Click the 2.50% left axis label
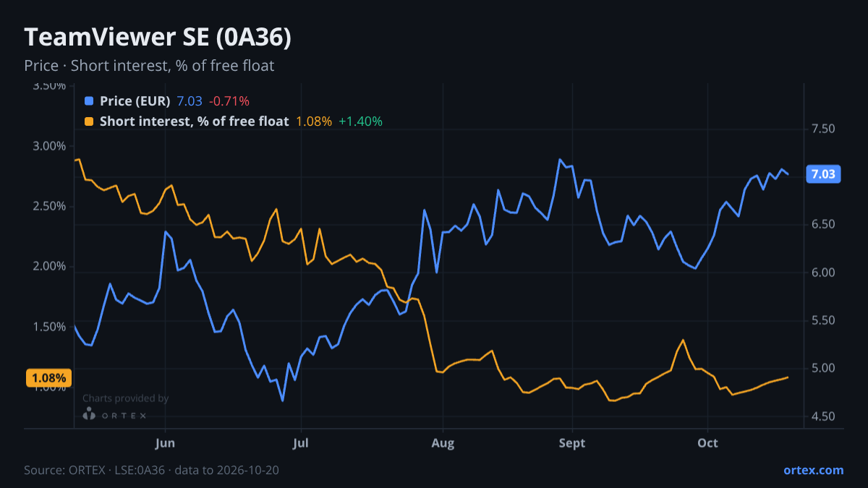Screen dimensions: 868x488 pos(50,206)
